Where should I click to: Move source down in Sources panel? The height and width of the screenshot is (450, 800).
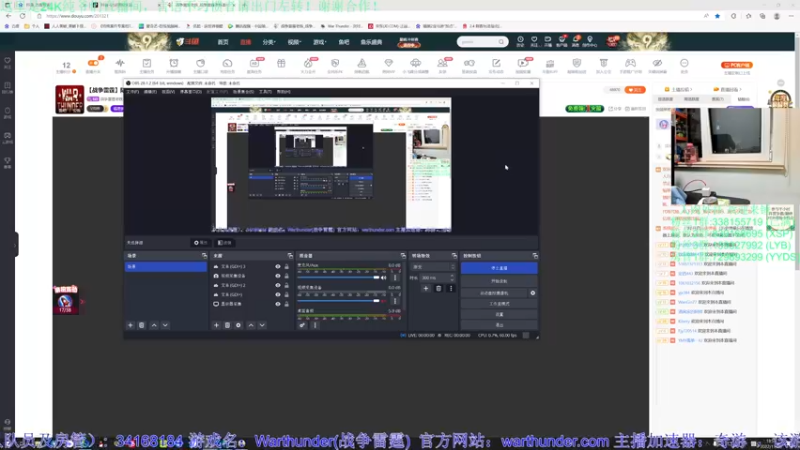pos(262,325)
